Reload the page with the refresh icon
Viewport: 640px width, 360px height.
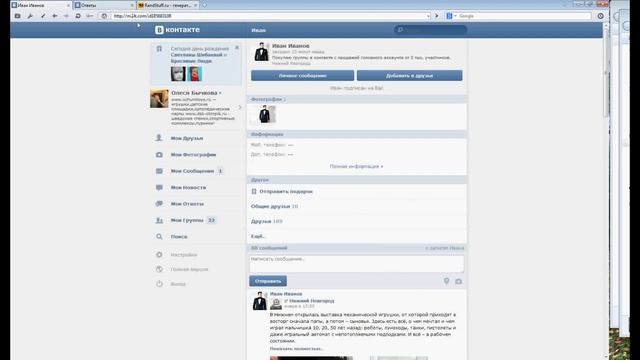(78, 16)
